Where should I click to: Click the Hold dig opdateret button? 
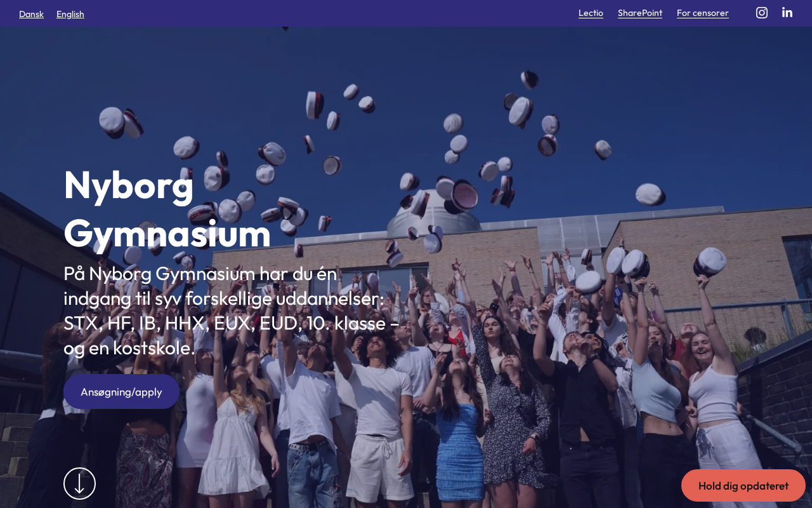tap(743, 486)
